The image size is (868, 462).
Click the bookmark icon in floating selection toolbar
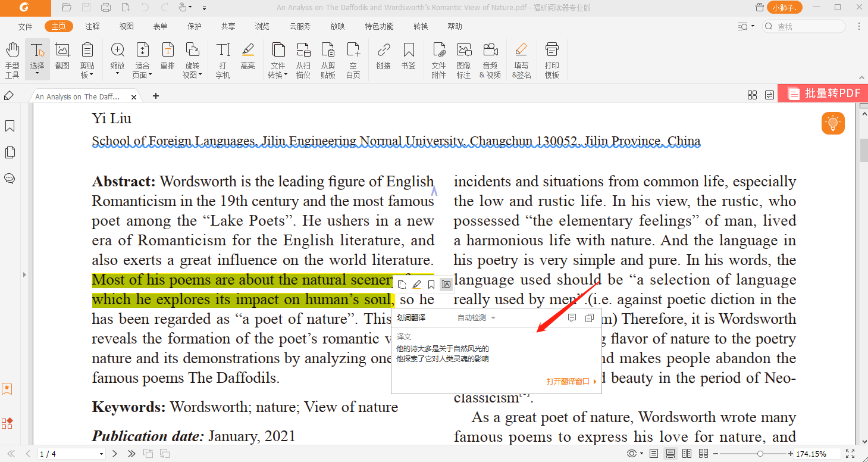(x=431, y=285)
